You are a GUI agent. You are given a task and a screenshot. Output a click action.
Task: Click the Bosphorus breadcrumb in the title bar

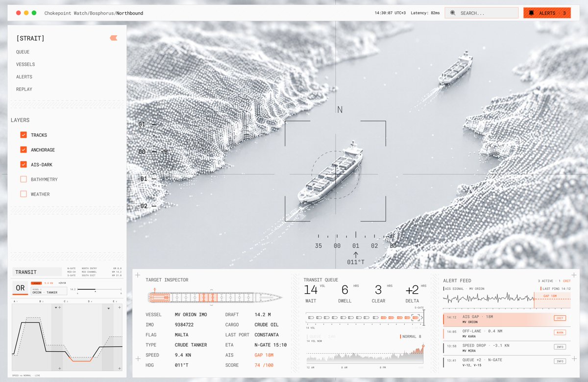pyautogui.click(x=101, y=13)
